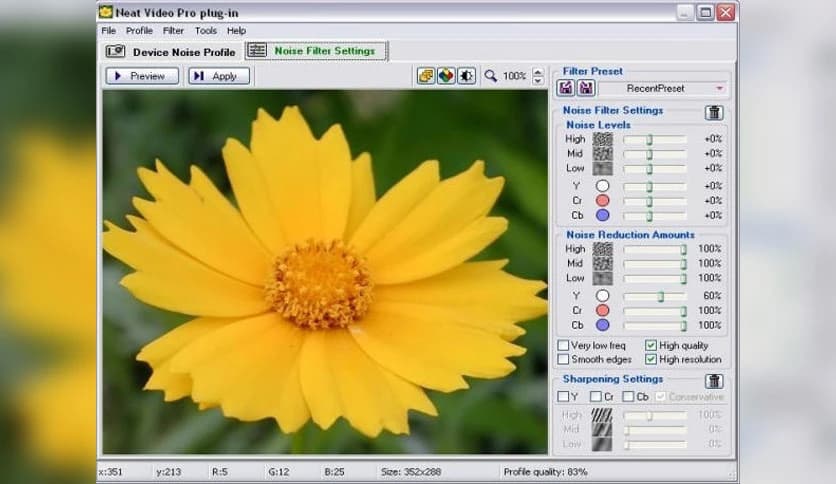Adjust the Noise Levels High slider
Screen dimensions: 836x484
[x=655, y=139]
